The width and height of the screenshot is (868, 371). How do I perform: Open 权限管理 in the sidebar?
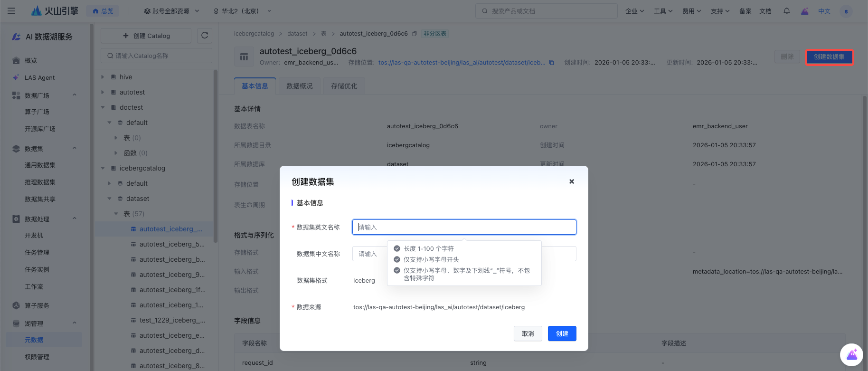37,357
